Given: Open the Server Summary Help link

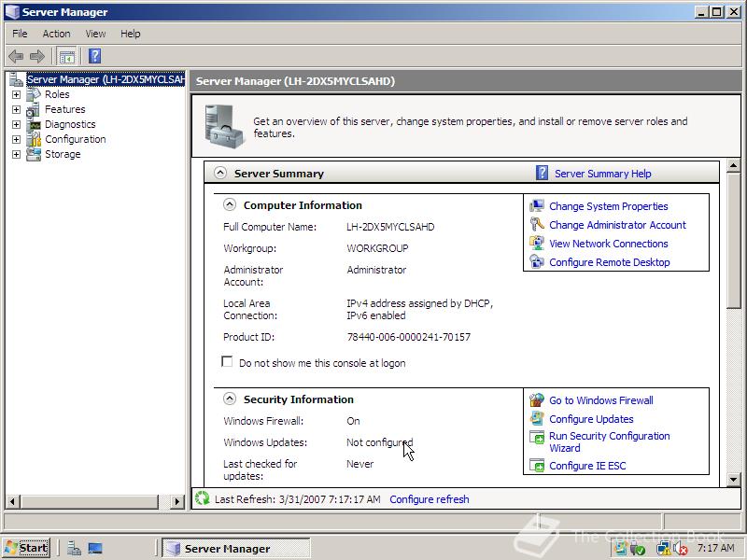Looking at the screenshot, I should click(x=602, y=174).
